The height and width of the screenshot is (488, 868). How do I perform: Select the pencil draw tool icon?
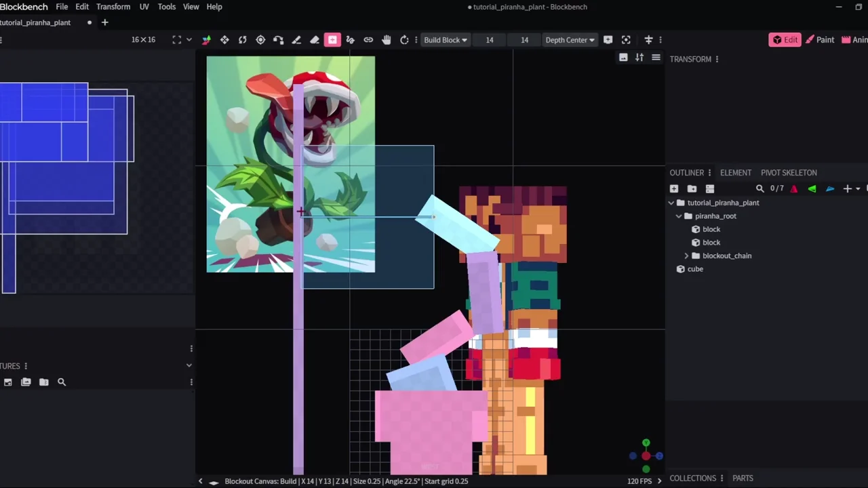pos(296,40)
